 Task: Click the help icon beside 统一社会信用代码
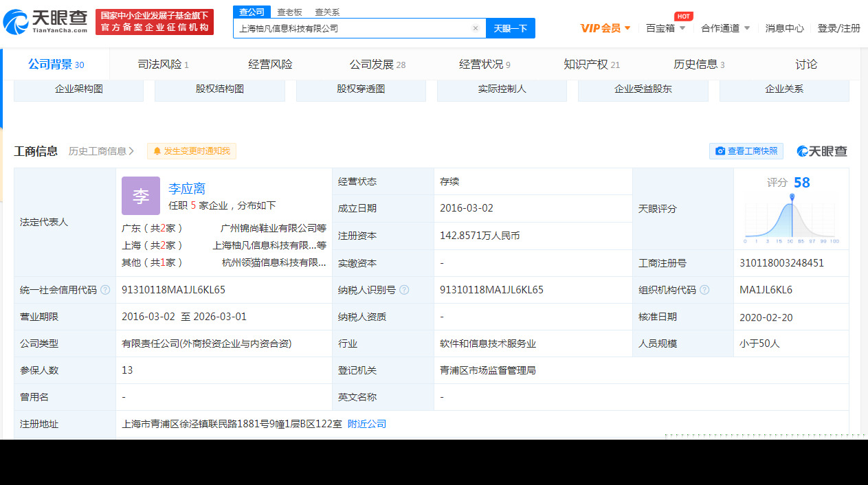click(105, 290)
